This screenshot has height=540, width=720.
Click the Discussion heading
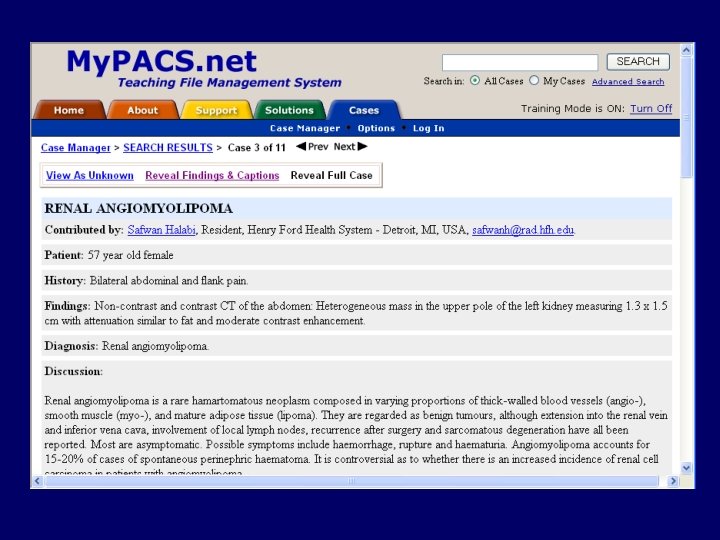[x=73, y=371]
